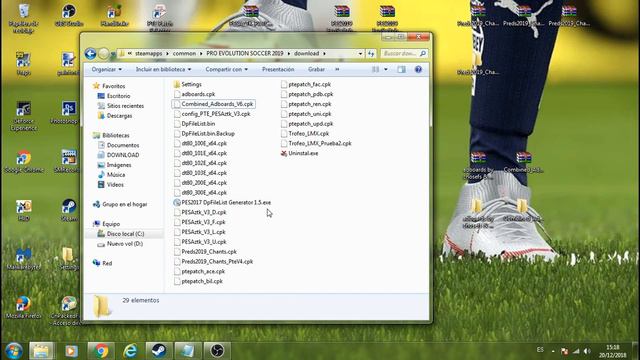Open the Organizar menu
This screenshot has height=360, width=640.
106,69
